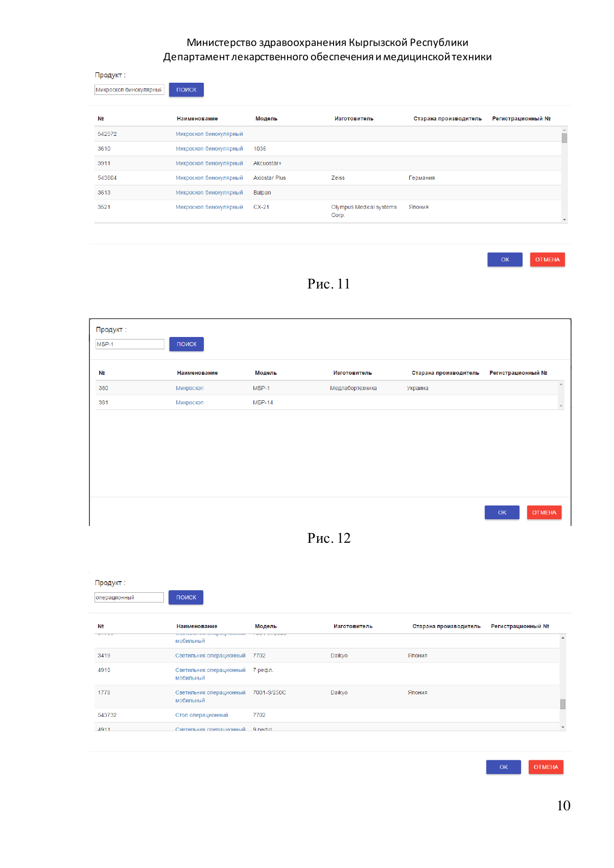Open Стол операционный link in row 543732
The image size is (614, 868).
pyautogui.click(x=202, y=715)
